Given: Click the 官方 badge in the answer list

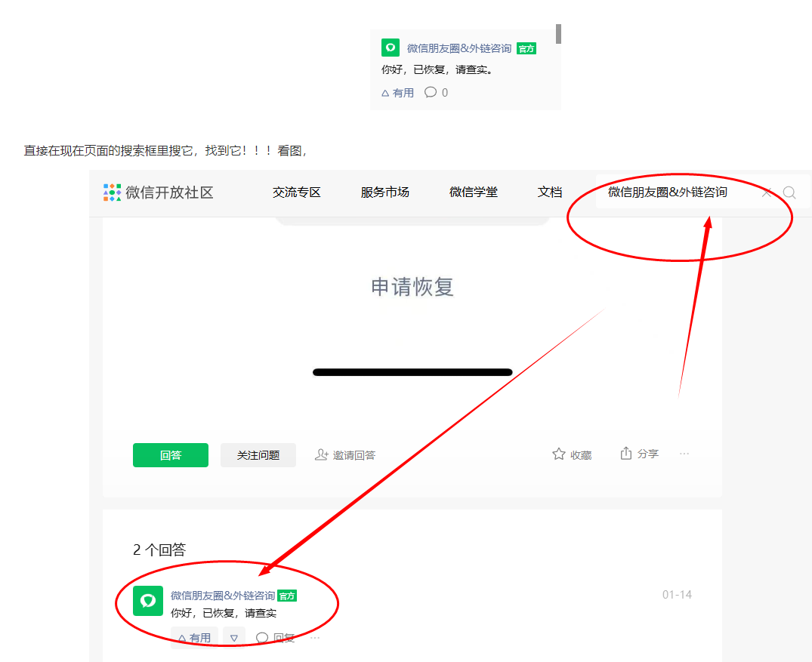Looking at the screenshot, I should (x=287, y=596).
